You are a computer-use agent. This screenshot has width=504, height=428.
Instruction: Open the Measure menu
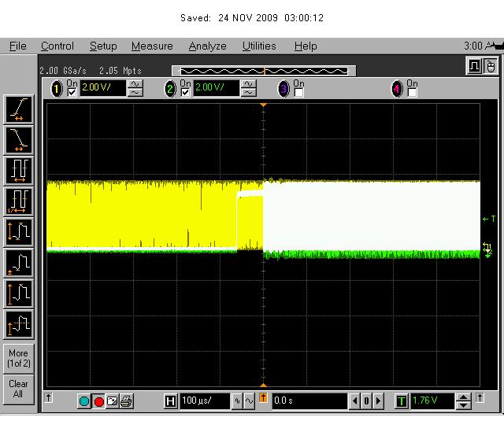[x=152, y=46]
